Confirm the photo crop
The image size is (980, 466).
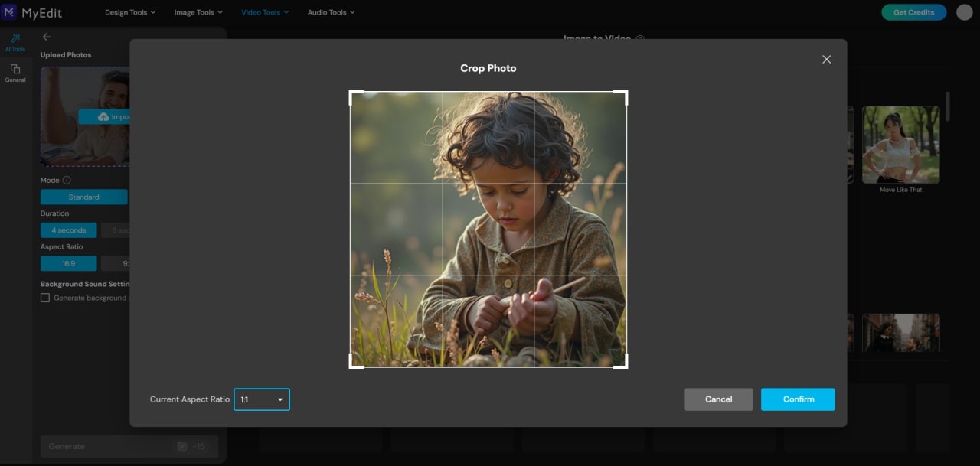(x=798, y=399)
